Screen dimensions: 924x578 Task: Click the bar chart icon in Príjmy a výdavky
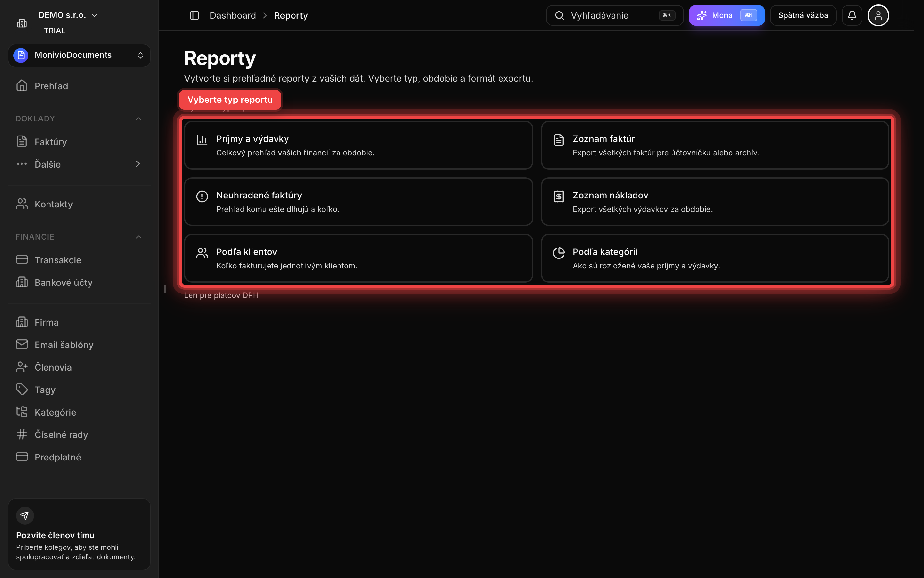[202, 140]
